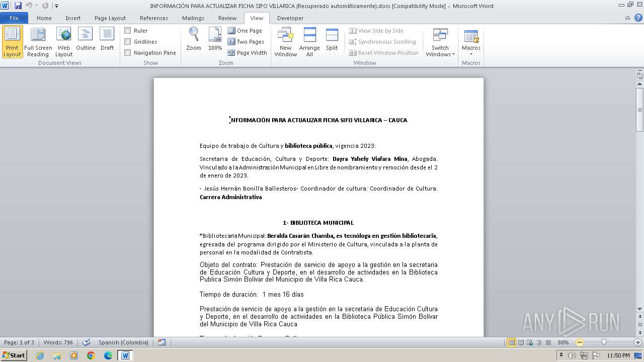Click the Page: 1 of 3 indicator
This screenshot has width=644, height=362.
pyautogui.click(x=19, y=342)
